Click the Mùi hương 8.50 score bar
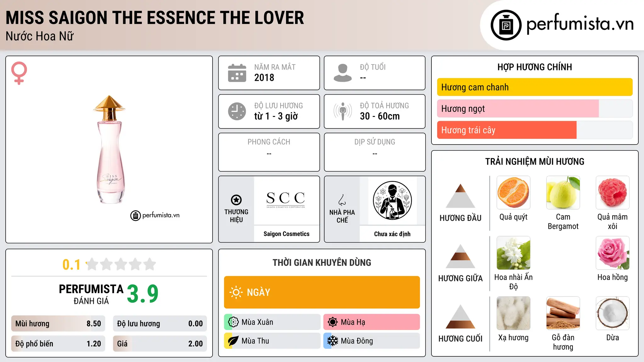Image resolution: width=644 pixels, height=362 pixels. point(58,324)
